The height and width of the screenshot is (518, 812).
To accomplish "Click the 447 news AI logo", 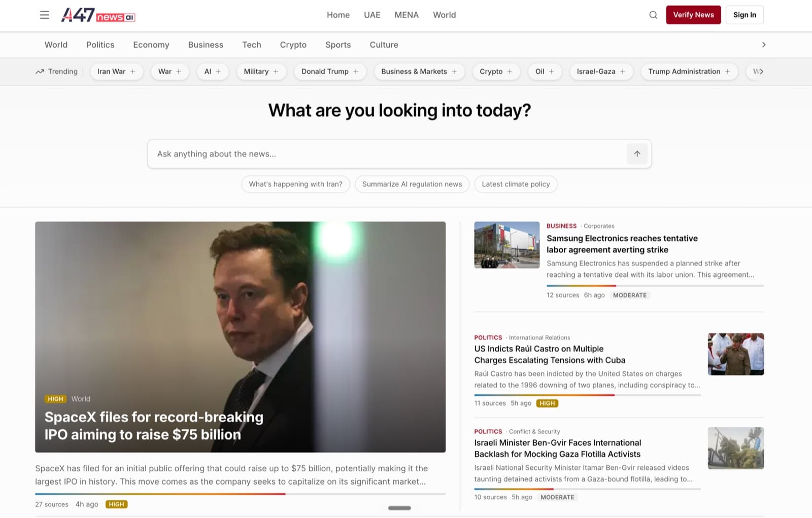I will (x=98, y=15).
